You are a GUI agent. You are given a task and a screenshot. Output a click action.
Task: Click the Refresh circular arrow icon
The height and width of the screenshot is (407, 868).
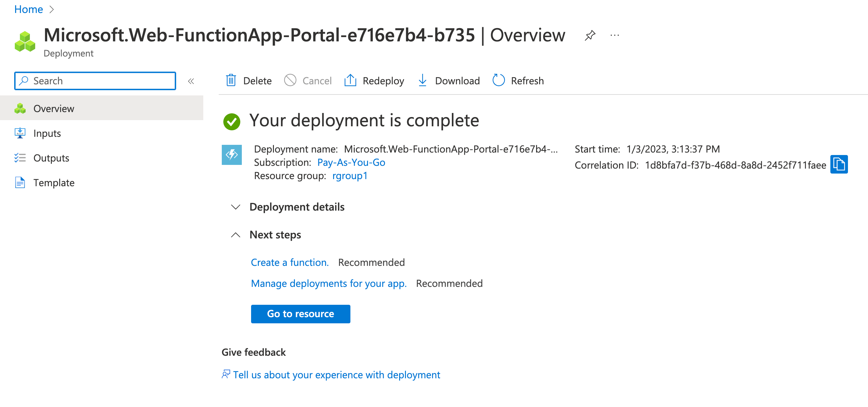point(498,81)
